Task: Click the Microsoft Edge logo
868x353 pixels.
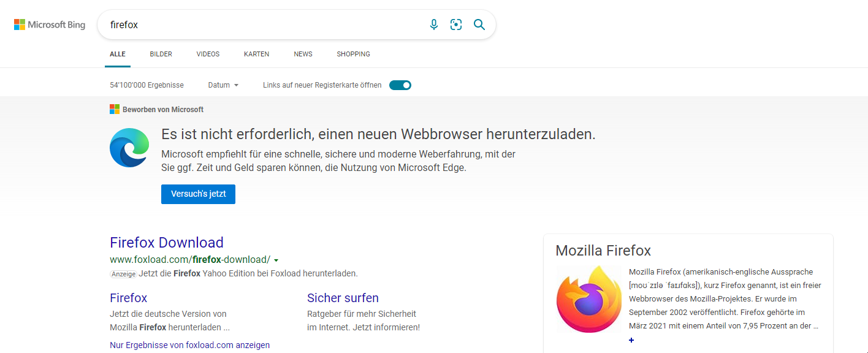Action: (x=129, y=148)
